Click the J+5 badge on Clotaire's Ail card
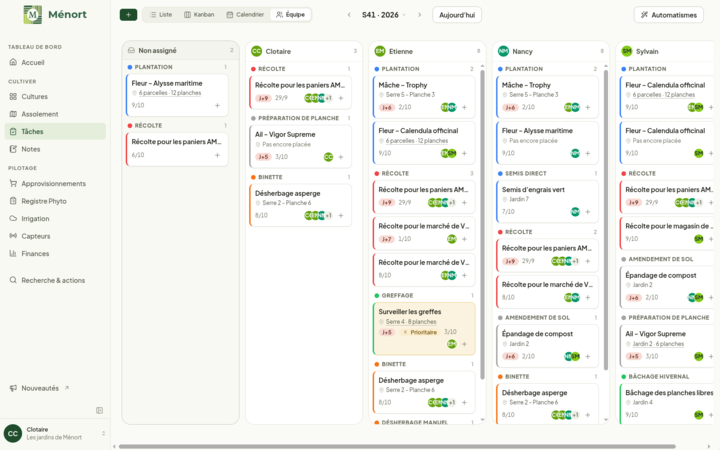The width and height of the screenshot is (720, 450). (x=263, y=157)
